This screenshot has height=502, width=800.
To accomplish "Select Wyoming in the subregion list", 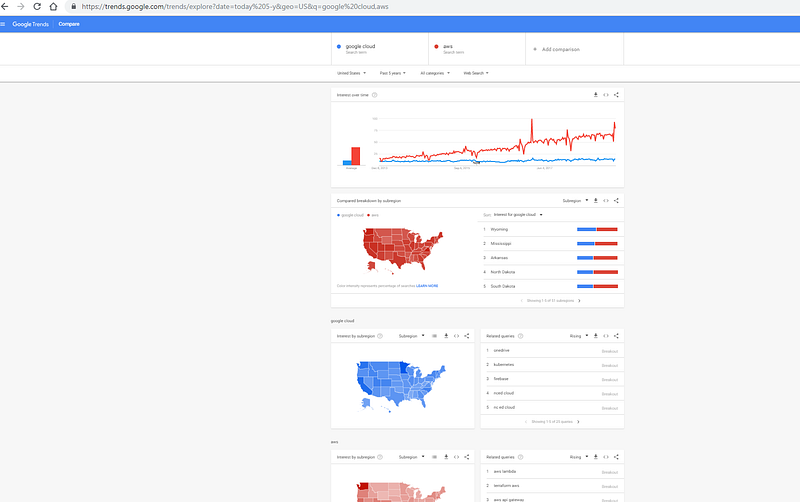I will [x=500, y=229].
